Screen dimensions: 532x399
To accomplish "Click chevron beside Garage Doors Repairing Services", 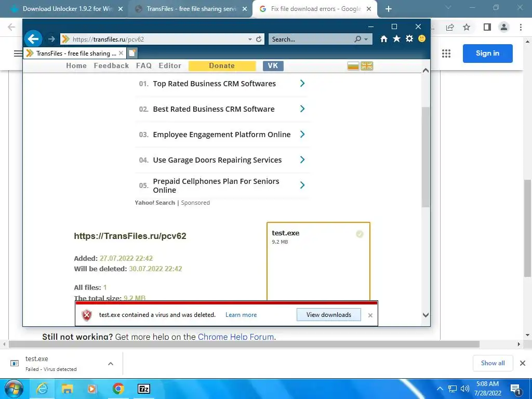I will pos(302,160).
